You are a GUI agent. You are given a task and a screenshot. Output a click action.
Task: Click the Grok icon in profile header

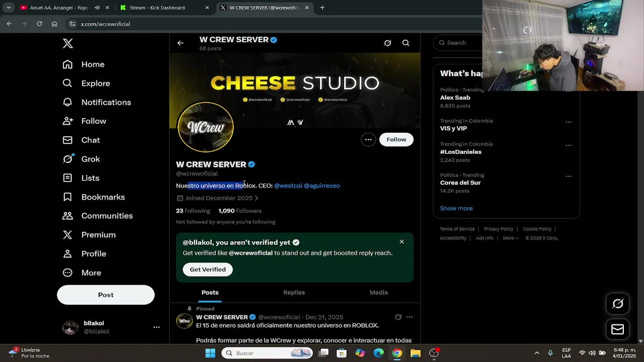coord(387,43)
